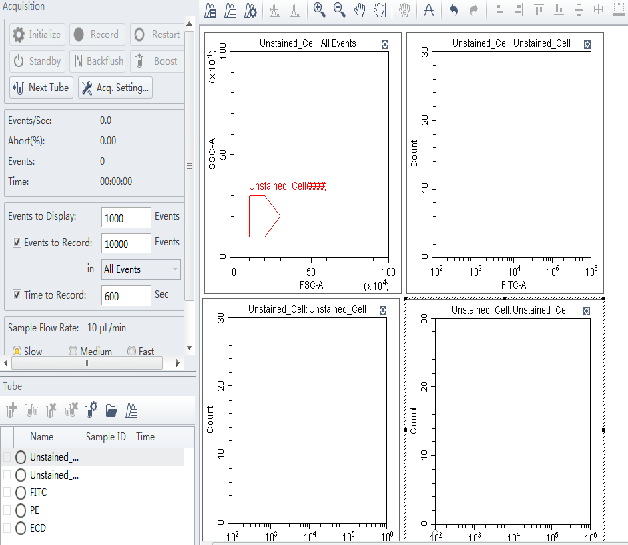Click the Acq. Setting button

click(115, 87)
